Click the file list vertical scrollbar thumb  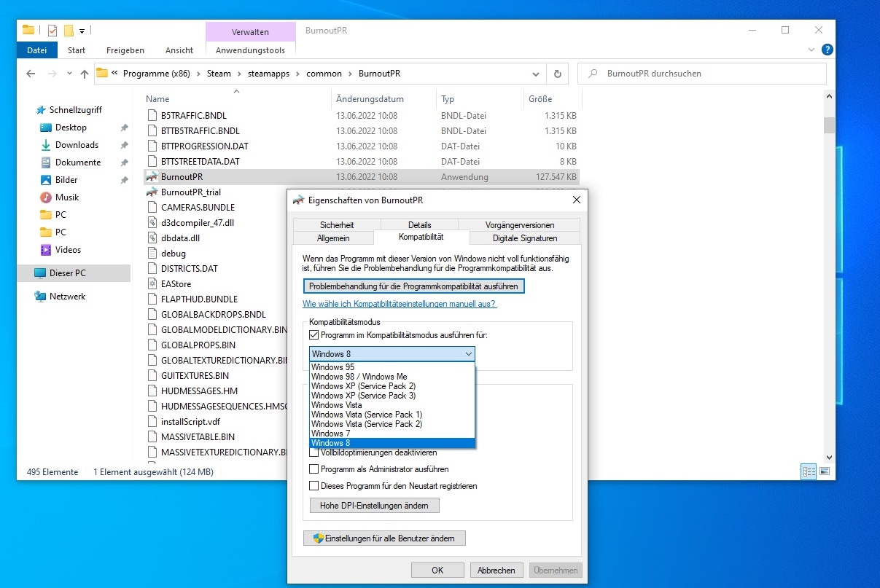[x=829, y=125]
